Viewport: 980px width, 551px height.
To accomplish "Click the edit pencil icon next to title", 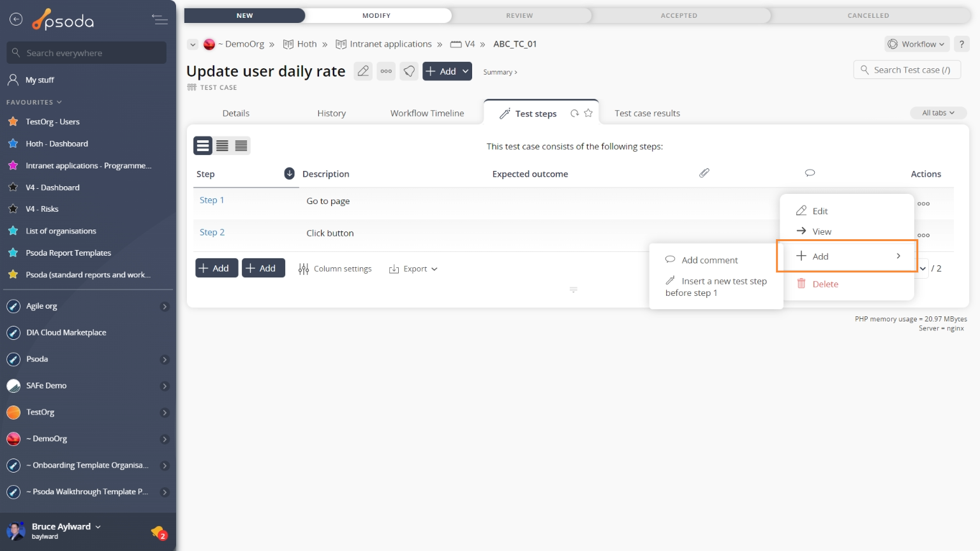I will 363,71.
